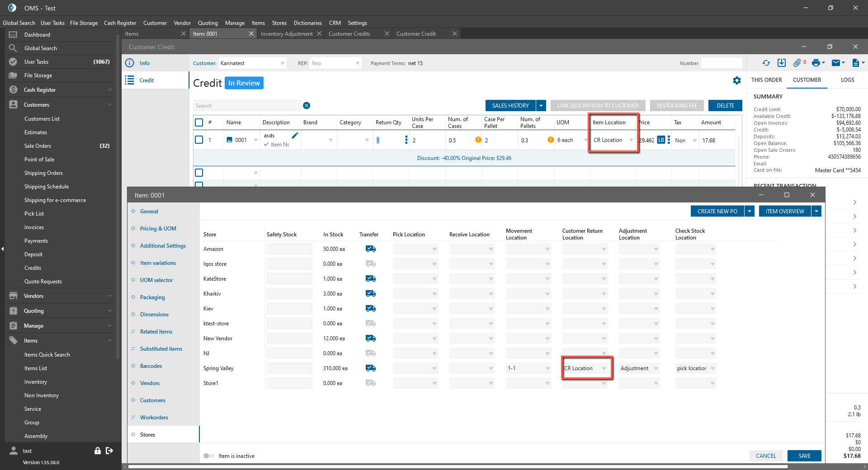Select all rows with header checkbox

[199, 122]
